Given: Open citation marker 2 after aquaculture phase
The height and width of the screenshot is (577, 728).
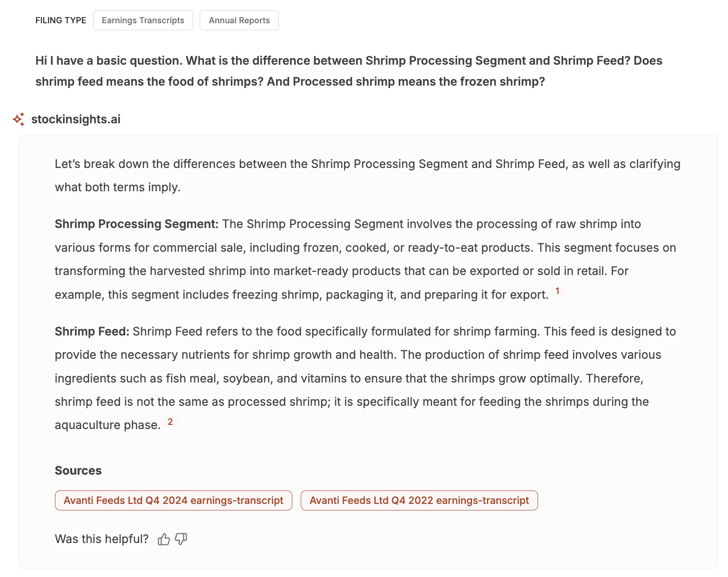Looking at the screenshot, I should coord(170,422).
